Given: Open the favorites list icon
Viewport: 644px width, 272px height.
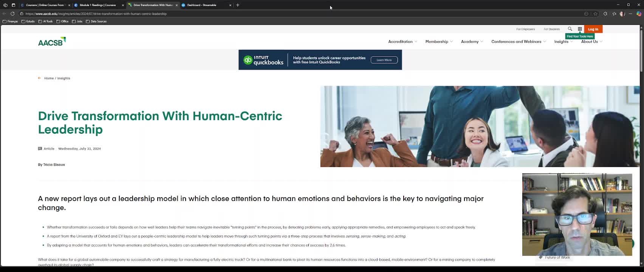Looking at the screenshot, I should (x=614, y=14).
